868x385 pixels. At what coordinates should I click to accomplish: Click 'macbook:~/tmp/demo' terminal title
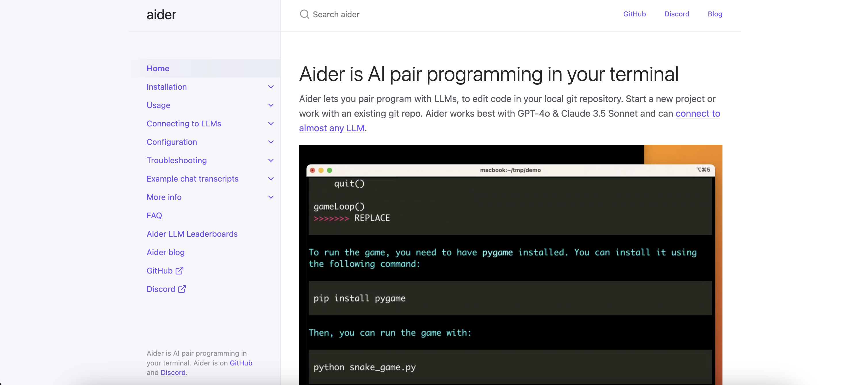(x=510, y=170)
